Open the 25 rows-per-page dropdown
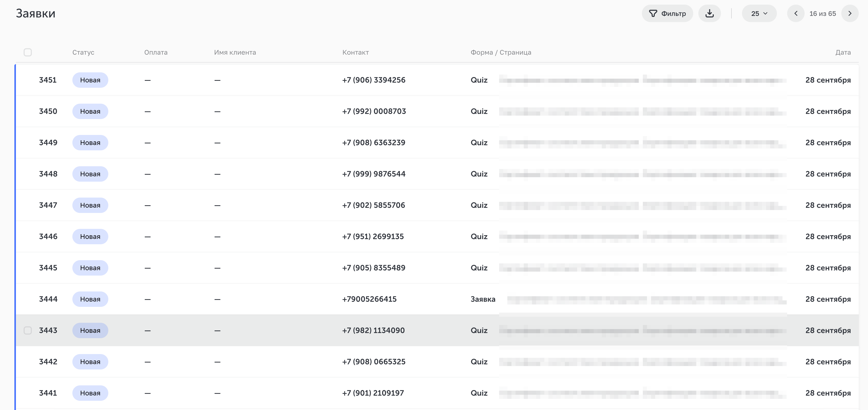This screenshot has width=868, height=410. click(759, 14)
